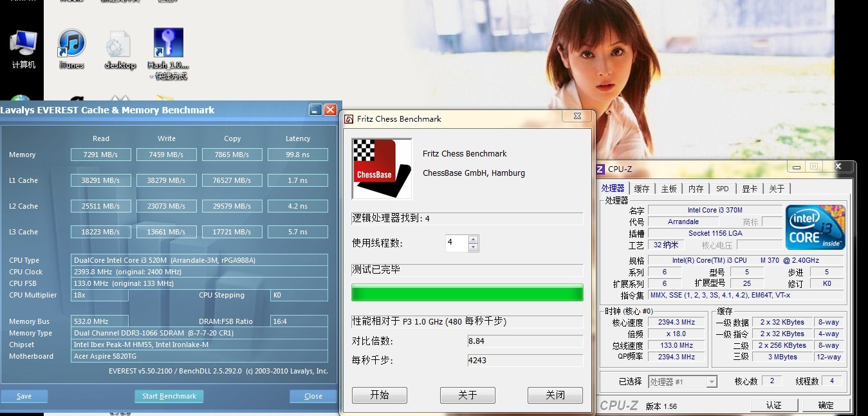Click 关闭 button in Fritz Chess Benchmark
The height and width of the screenshot is (416, 868).
555,395
